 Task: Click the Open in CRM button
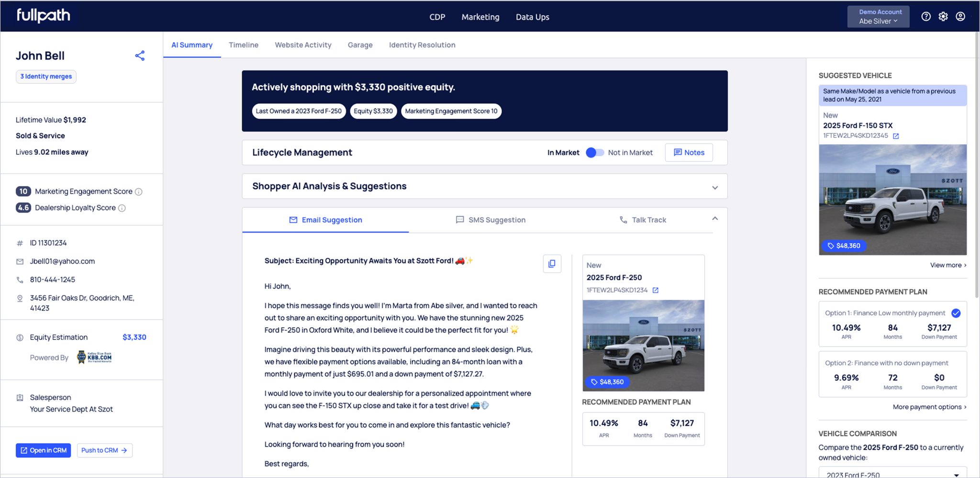43,451
